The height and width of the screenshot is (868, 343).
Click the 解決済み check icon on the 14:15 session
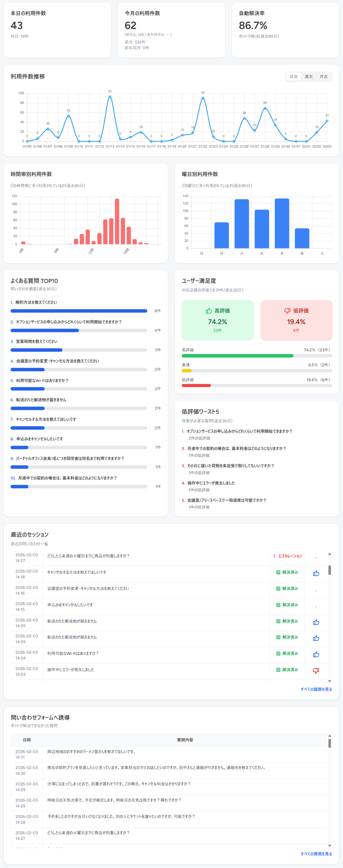(278, 605)
